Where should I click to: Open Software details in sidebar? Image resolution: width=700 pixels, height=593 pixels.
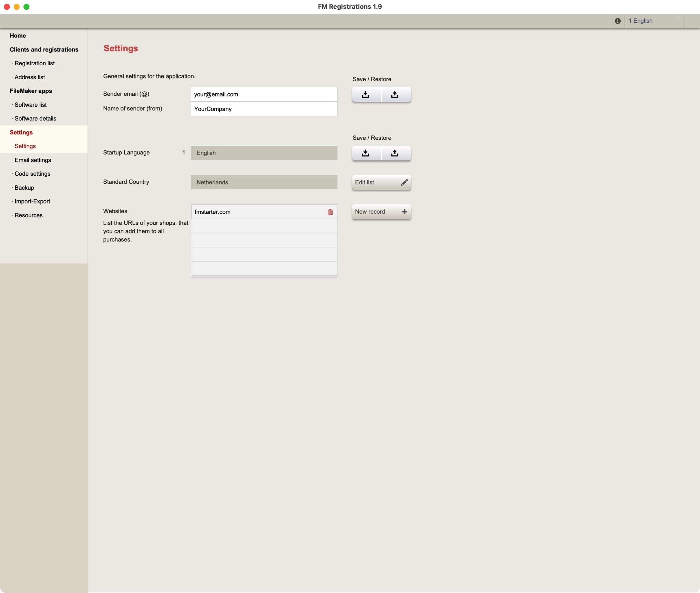(x=35, y=118)
